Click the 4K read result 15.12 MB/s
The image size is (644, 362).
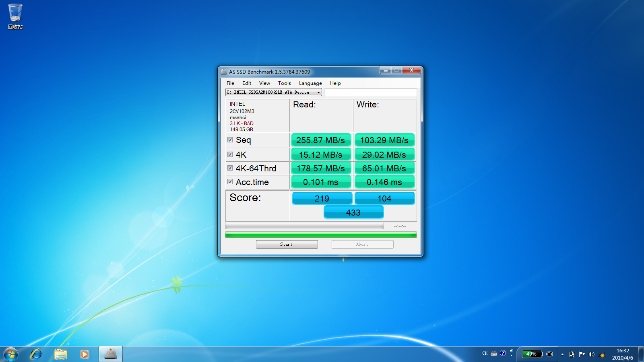(321, 154)
